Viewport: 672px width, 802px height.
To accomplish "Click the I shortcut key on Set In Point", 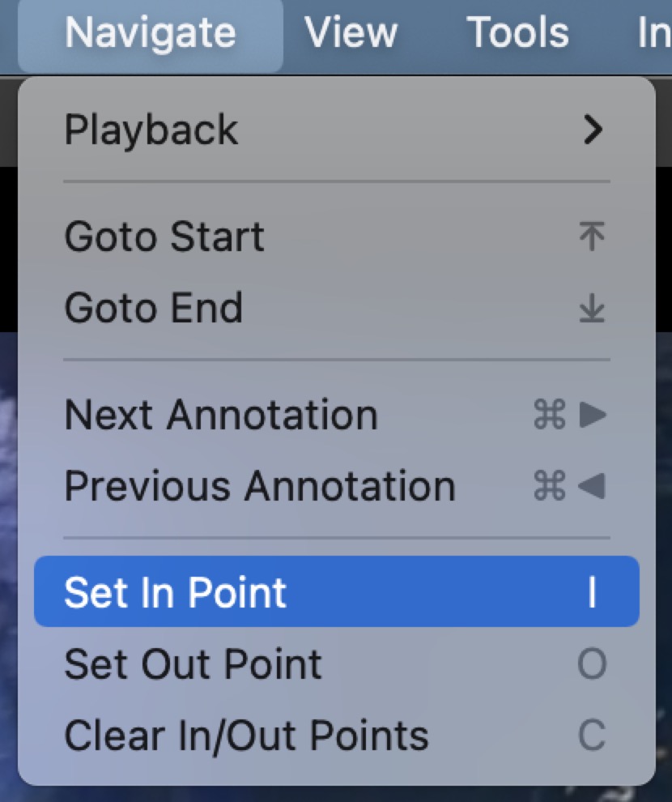I will [x=593, y=592].
